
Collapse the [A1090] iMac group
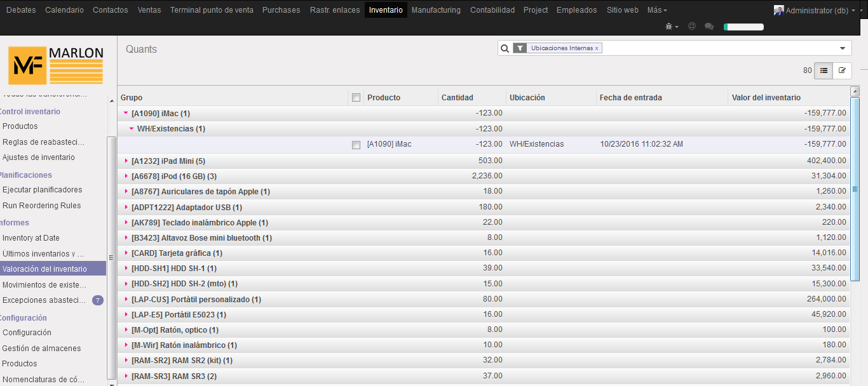pyautogui.click(x=126, y=114)
